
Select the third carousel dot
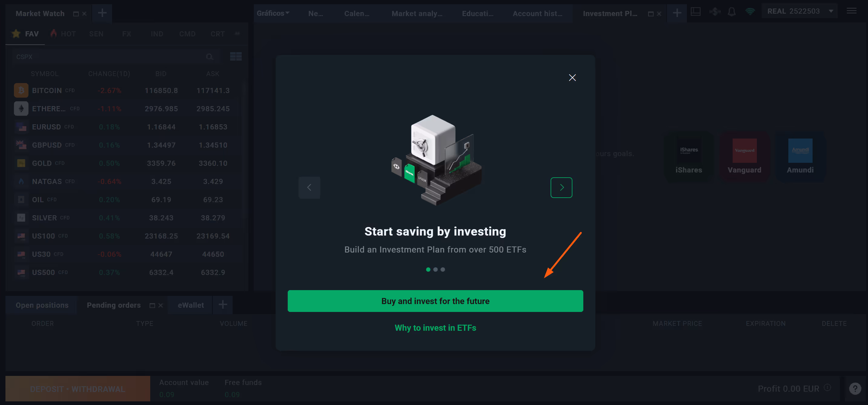443,269
